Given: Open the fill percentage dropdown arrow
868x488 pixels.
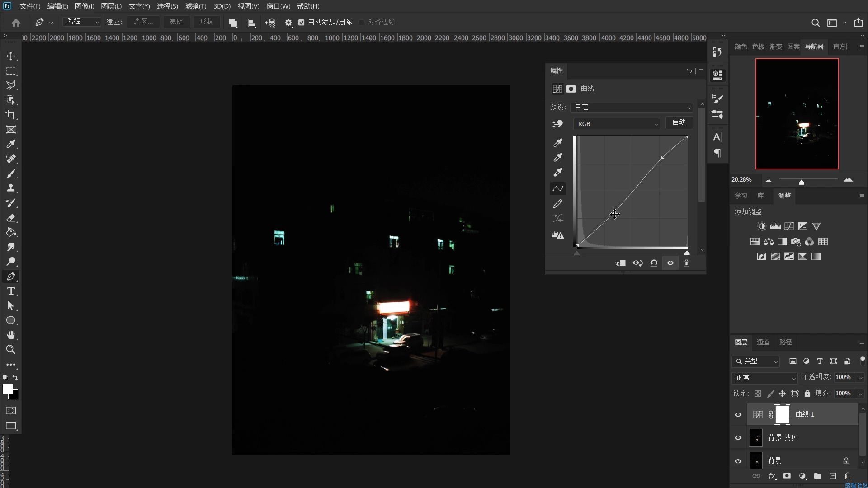Looking at the screenshot, I should pos(860,394).
